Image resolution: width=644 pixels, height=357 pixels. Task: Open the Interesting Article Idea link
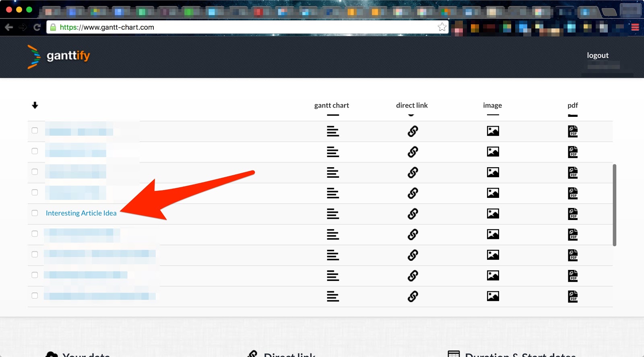click(81, 213)
